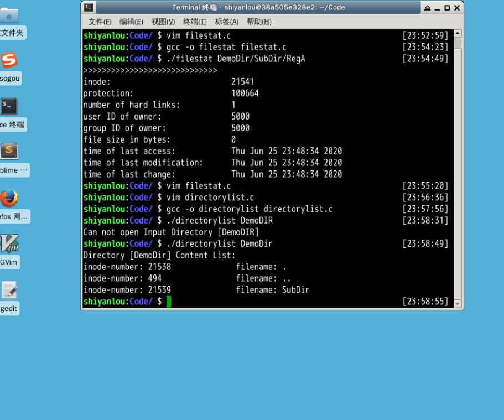Maximize the Terminal window
Image resolution: width=504 pixels, height=420 pixels.
click(x=447, y=8)
